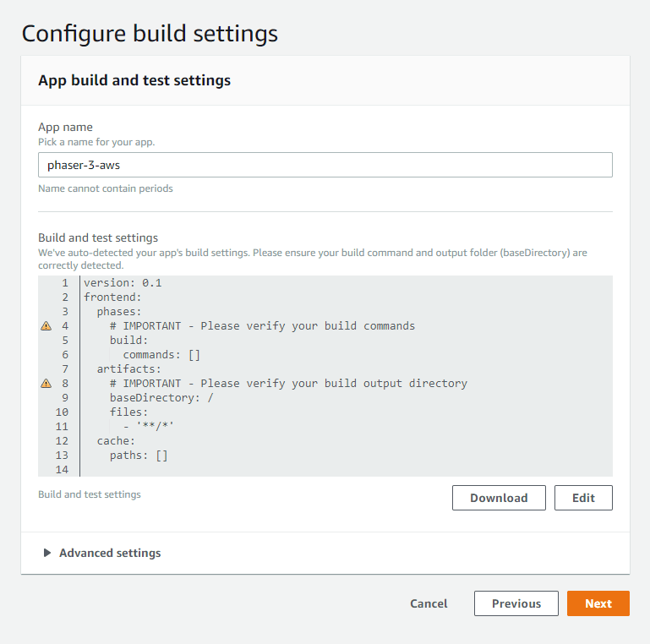Click the warning icon on line 4
Image resolution: width=650 pixels, height=644 pixels.
coord(46,325)
